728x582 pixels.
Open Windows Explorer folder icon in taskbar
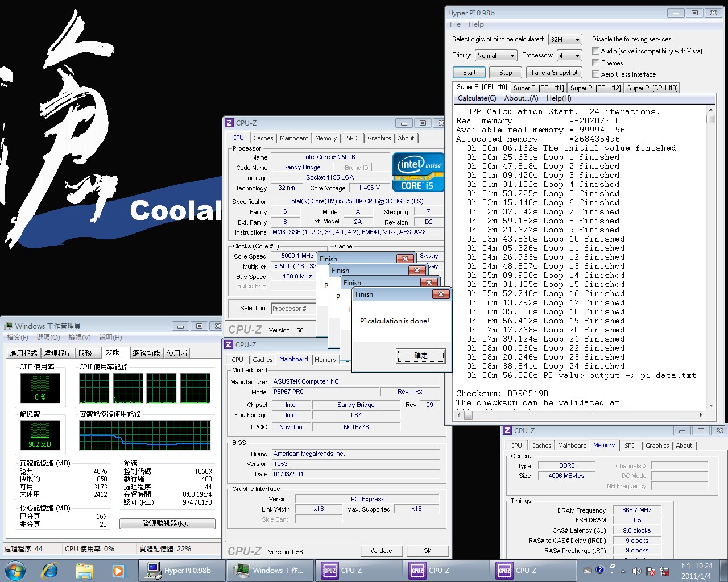(84, 570)
